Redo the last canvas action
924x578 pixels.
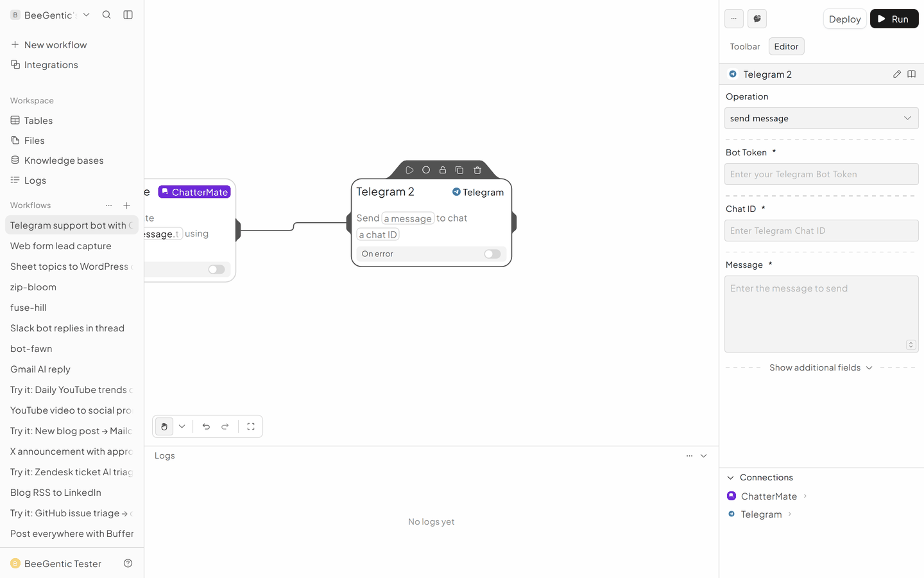[225, 426]
